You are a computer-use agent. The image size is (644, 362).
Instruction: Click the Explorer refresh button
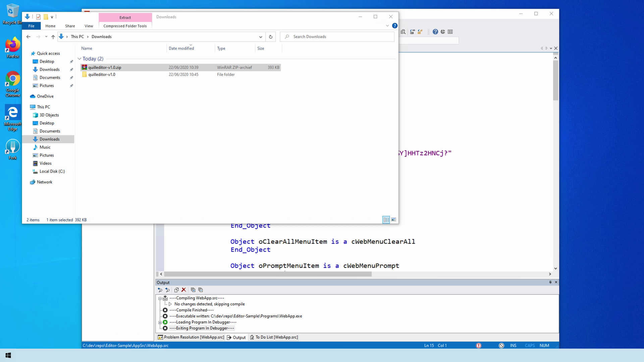pyautogui.click(x=271, y=37)
